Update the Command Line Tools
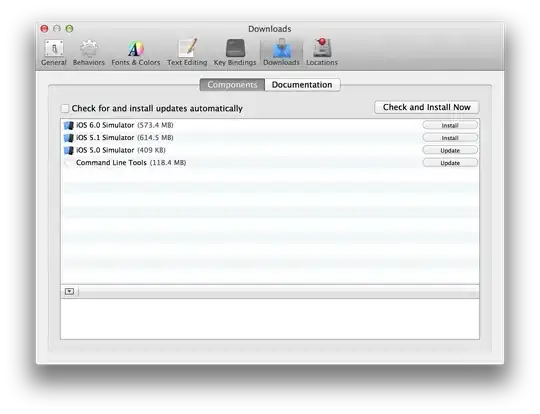 coord(450,163)
